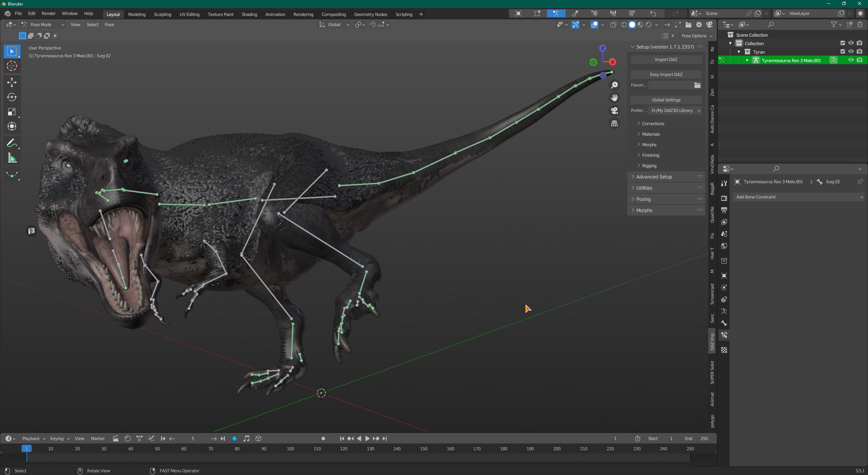This screenshot has height=475, width=868.
Task: Expand the Corrections section
Action: tap(653, 123)
